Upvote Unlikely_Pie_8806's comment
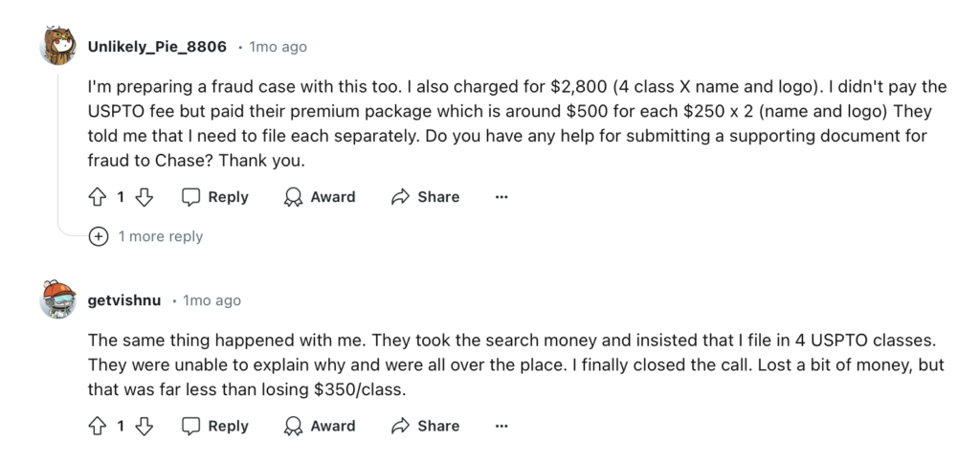The image size is (980, 463). coord(97,197)
